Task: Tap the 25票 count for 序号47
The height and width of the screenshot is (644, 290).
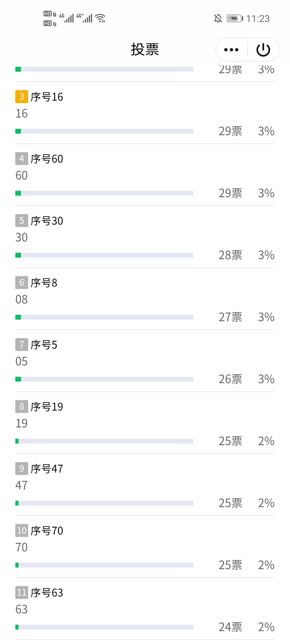Action: (x=230, y=503)
